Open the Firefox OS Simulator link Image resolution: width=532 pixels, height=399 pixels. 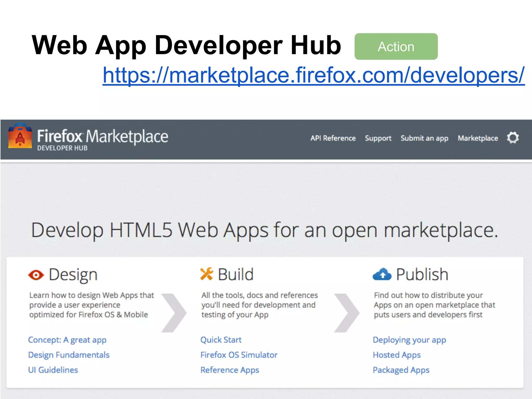239,355
